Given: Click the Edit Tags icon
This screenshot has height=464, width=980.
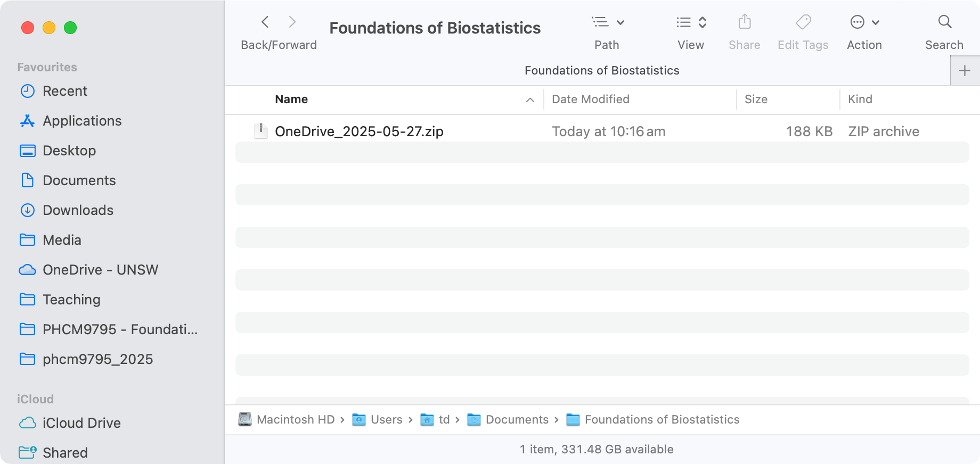Looking at the screenshot, I should pos(803,22).
